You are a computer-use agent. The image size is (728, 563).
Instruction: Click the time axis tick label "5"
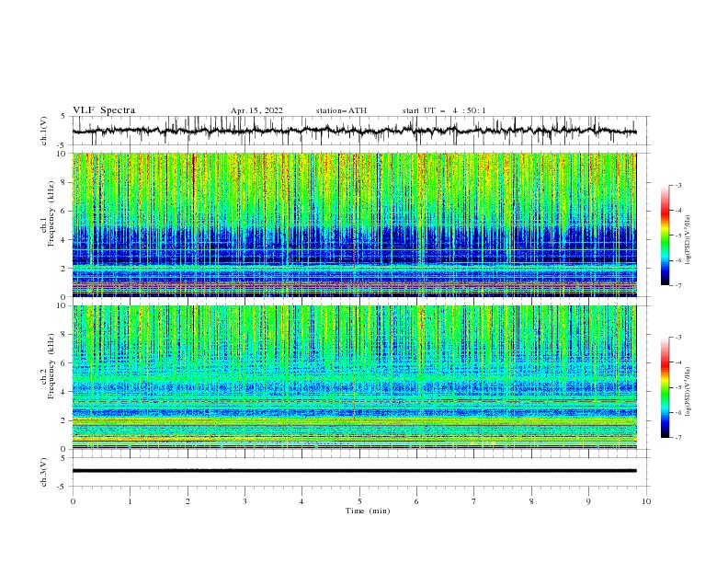click(359, 501)
